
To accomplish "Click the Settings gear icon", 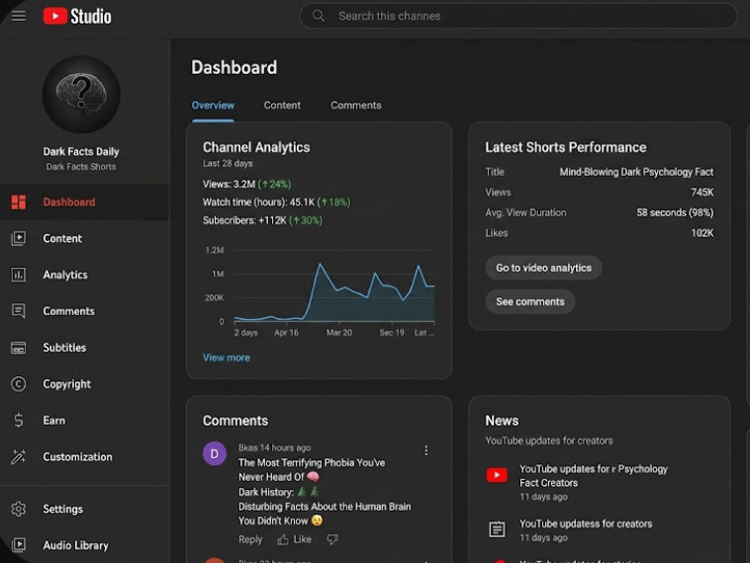I will click(x=19, y=509).
